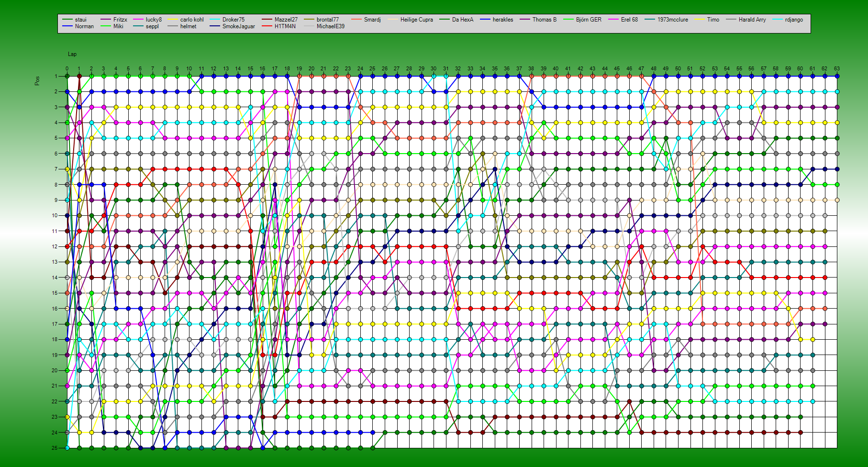Screen dimensions: 868x467
Task: Click the 'brontal77' legend label
Action: 328,20
